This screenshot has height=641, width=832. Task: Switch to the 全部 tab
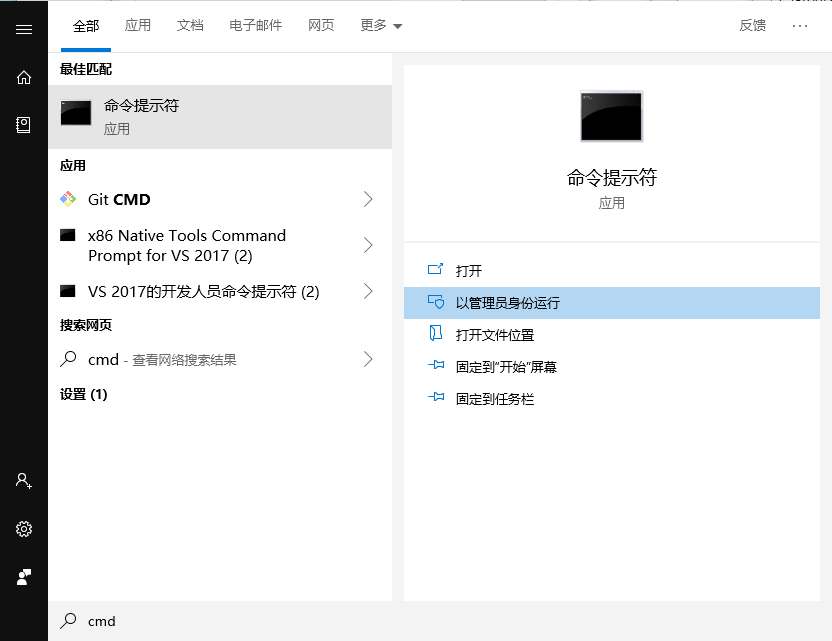point(86,25)
